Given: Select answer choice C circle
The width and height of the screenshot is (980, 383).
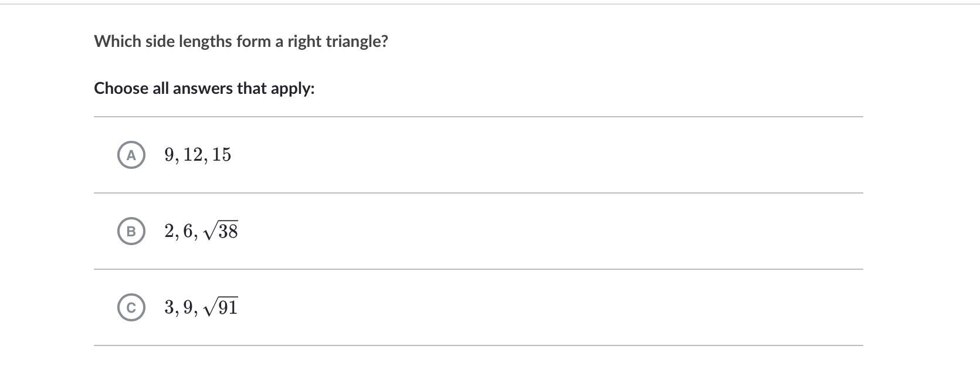Looking at the screenshot, I should (131, 307).
